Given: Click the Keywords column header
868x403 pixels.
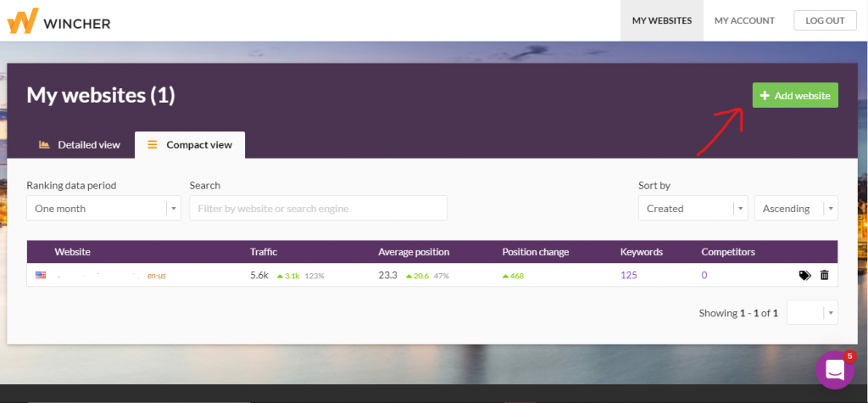Looking at the screenshot, I should tap(641, 252).
